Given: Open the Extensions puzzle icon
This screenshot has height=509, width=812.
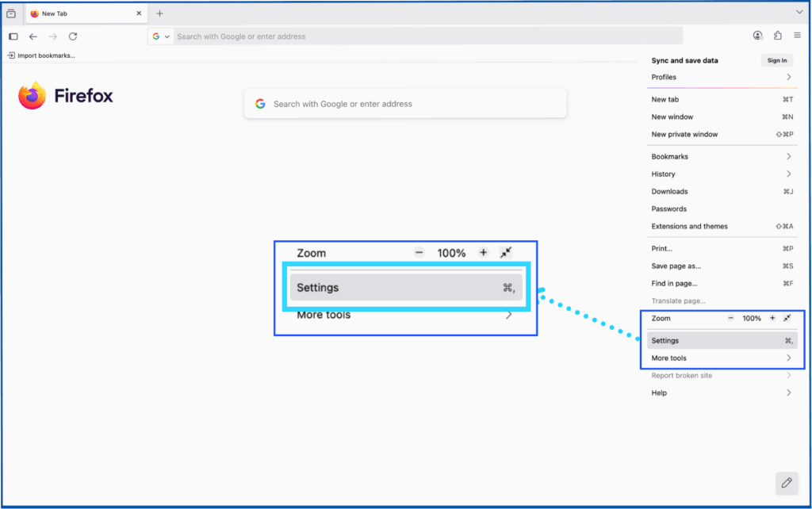Looking at the screenshot, I should 777,36.
